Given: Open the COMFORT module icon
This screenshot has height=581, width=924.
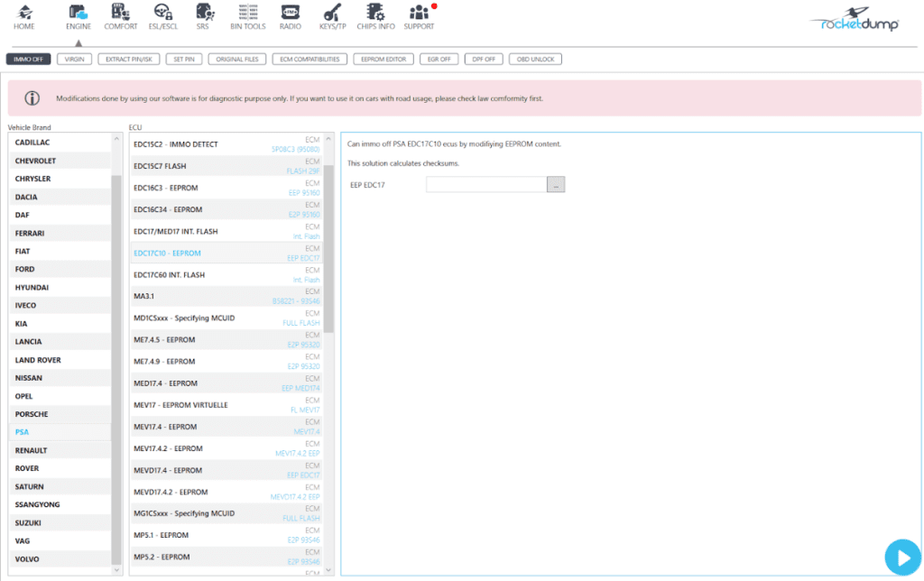Looking at the screenshot, I should pos(120,17).
